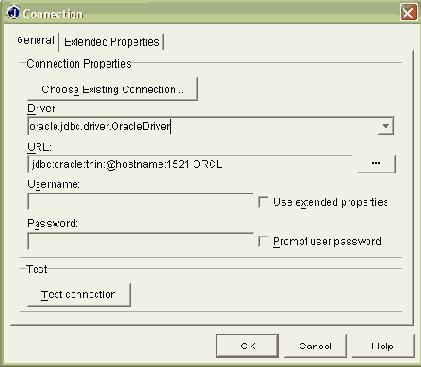
Task: Click the Connection Properties group heading
Action: (79, 63)
